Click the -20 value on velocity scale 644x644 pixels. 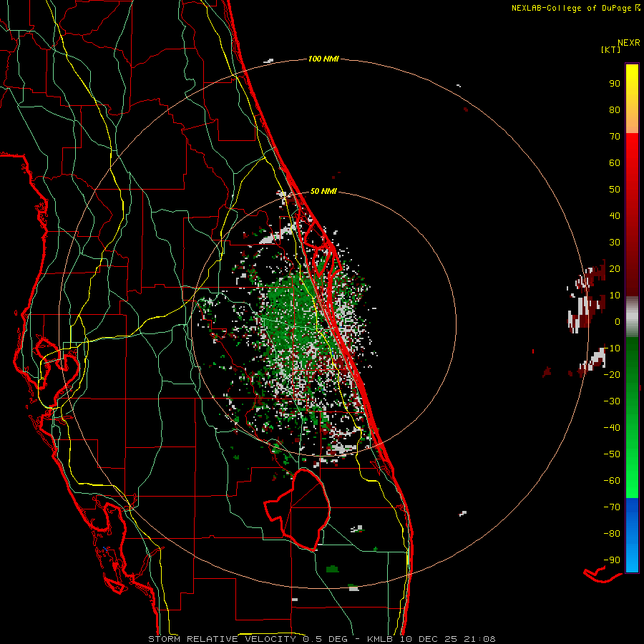pos(612,374)
